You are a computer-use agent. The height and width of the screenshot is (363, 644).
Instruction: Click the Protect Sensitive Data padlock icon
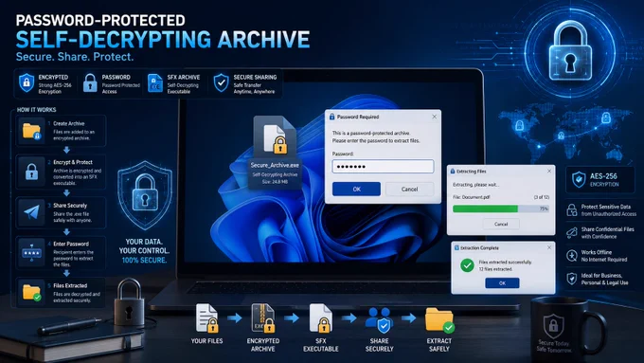[572, 209]
